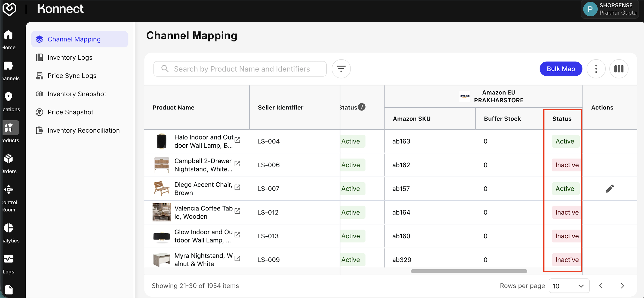This screenshot has height=298, width=644.
Task: Open Shopsense Prakhar Gupta profile menu
Action: coord(610,9)
